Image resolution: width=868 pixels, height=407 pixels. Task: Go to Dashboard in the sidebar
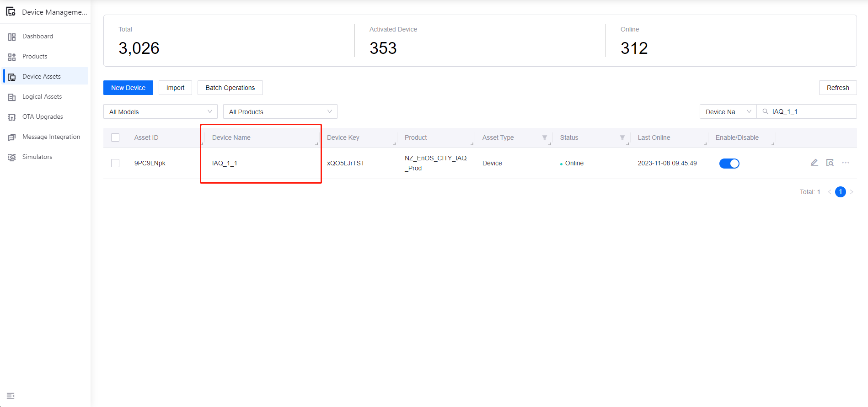[38, 36]
